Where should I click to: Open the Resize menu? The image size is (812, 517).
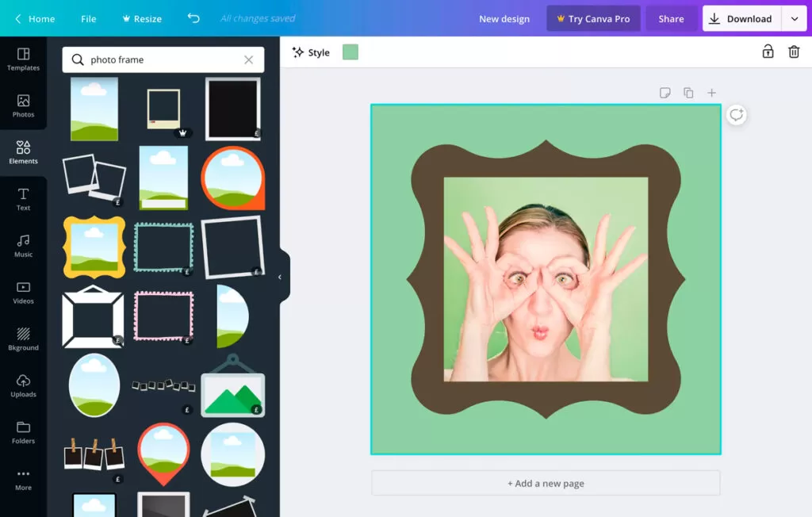pos(142,19)
